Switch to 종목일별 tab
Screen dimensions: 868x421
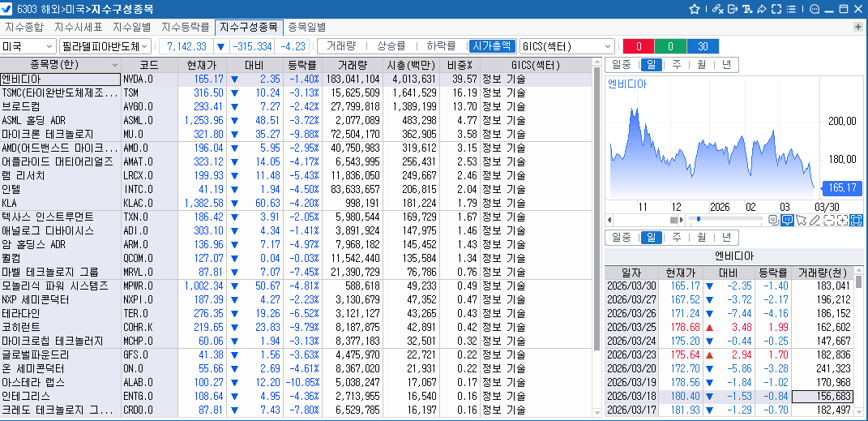click(306, 27)
